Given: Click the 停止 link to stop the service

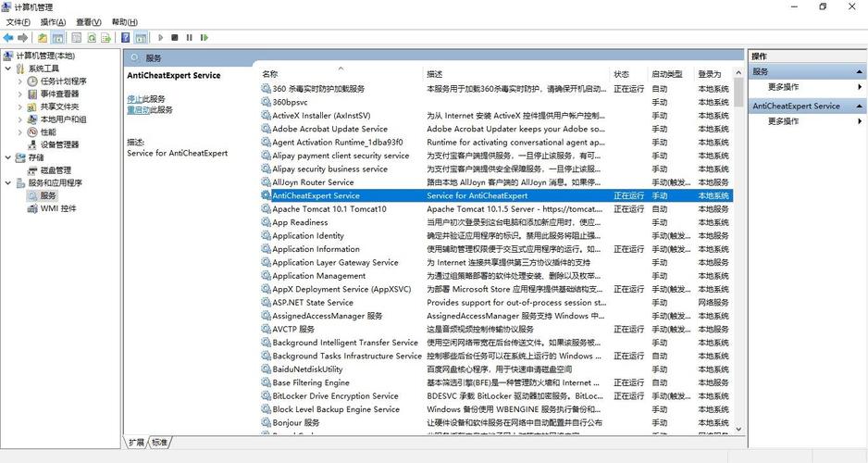Looking at the screenshot, I should 135,98.
